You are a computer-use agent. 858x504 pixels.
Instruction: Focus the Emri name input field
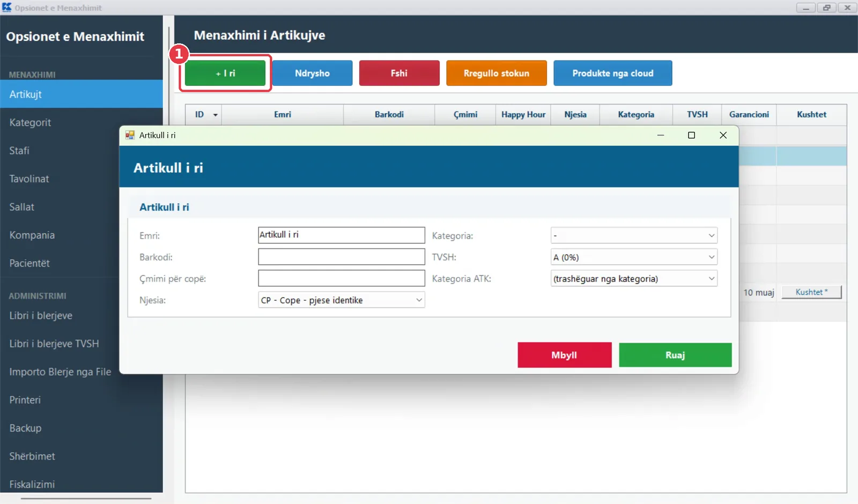(x=342, y=235)
